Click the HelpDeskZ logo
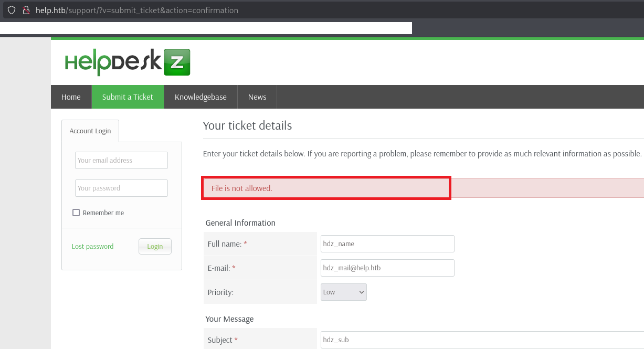The height and width of the screenshot is (349, 644). click(128, 62)
